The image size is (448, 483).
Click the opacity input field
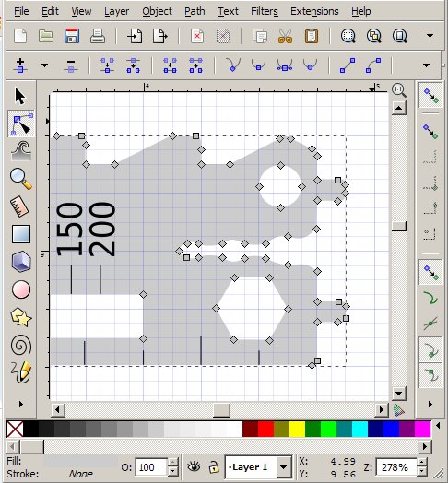(x=151, y=467)
